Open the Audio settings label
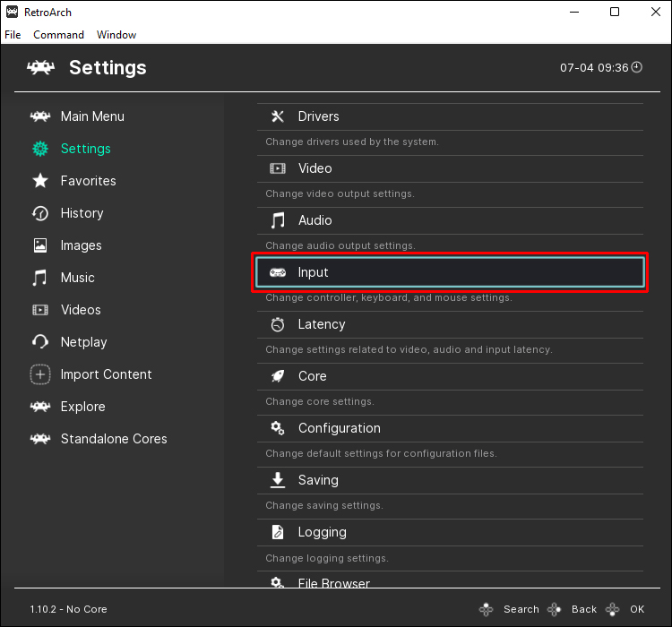The height and width of the screenshot is (627, 672). pos(315,220)
